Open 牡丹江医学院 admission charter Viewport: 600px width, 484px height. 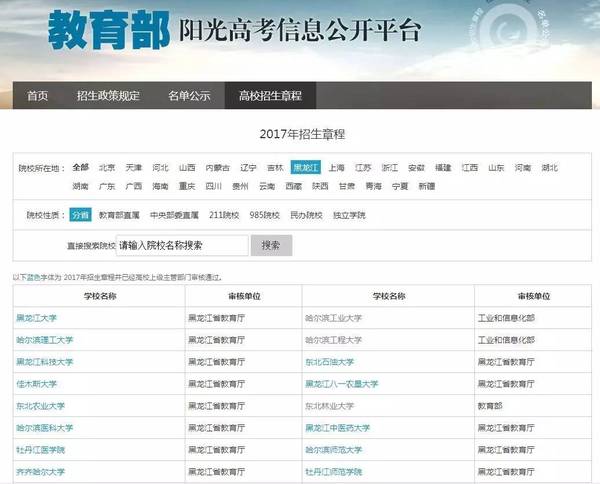(x=41, y=450)
